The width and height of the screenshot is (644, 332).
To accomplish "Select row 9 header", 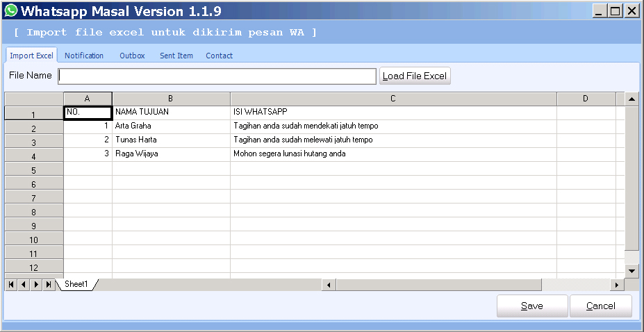I will click(x=34, y=225).
